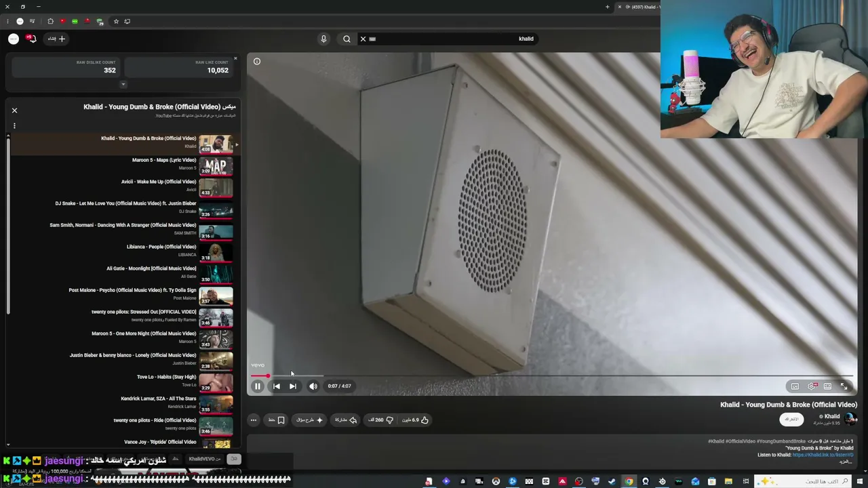Open the account avatar menu
868x488 pixels.
coord(14,39)
